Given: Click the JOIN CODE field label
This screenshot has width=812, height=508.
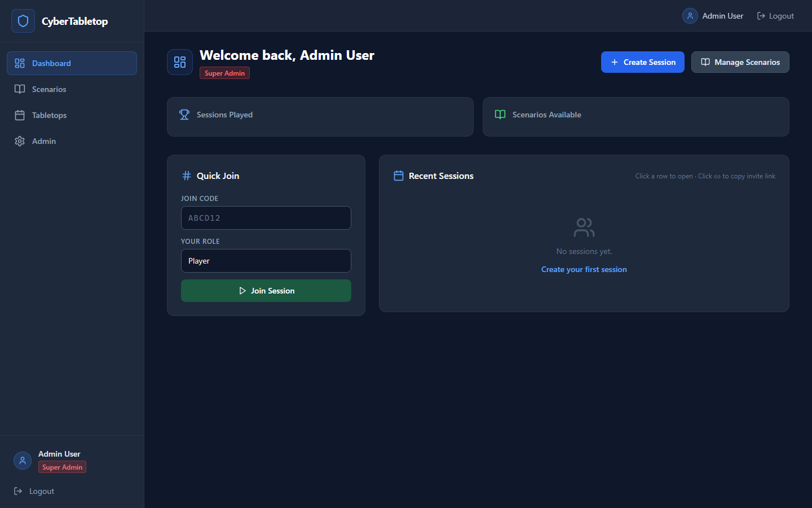Looking at the screenshot, I should click(x=200, y=199).
